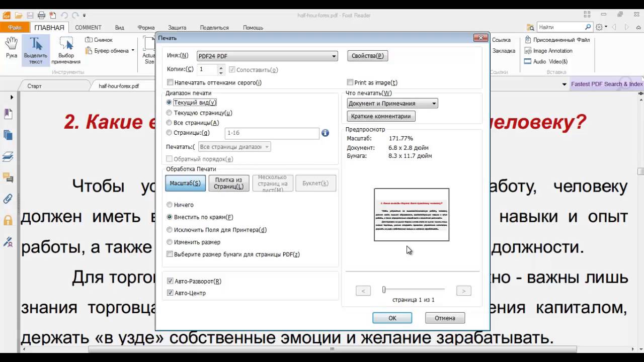Image resolution: width=644 pixels, height=362 pixels.
Task: Select Текущий вид radio button
Action: [x=169, y=102]
